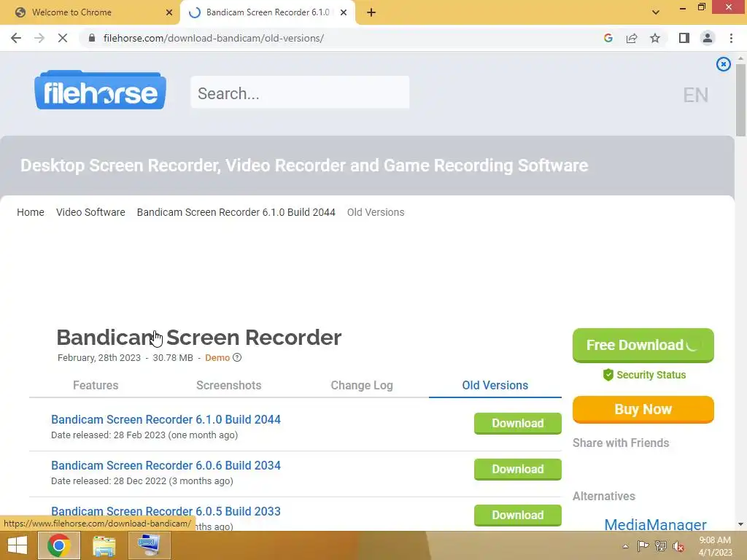Screen dimensions: 747x560
Task: Open the Features tab
Action: point(96,385)
